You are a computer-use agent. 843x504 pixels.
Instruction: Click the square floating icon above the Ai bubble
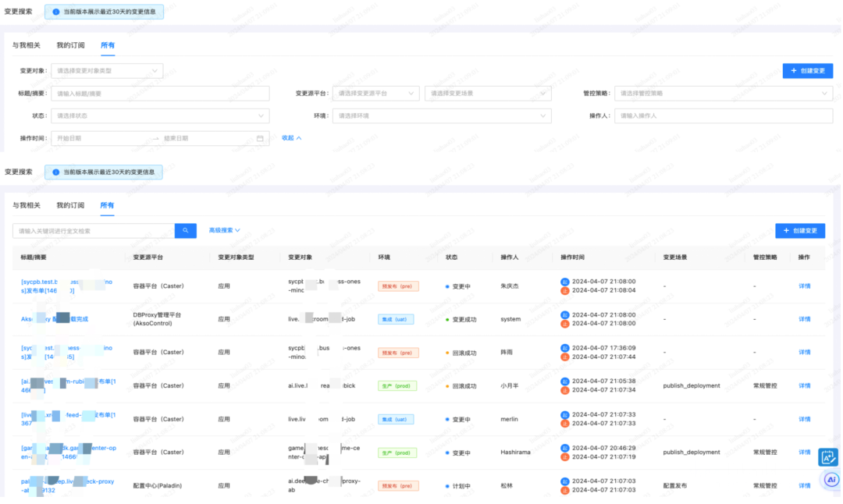tap(827, 457)
